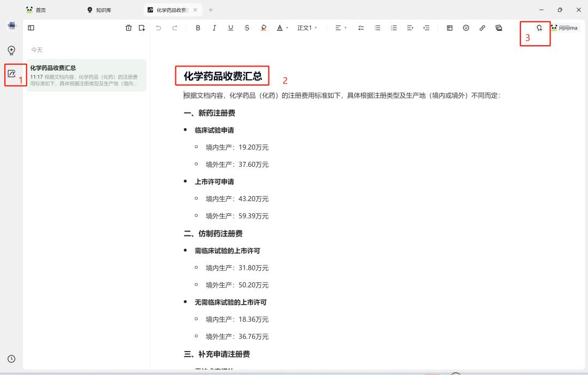Click the document title 化学药品收费汇总
The height and width of the screenshot is (375, 588).
tap(223, 76)
